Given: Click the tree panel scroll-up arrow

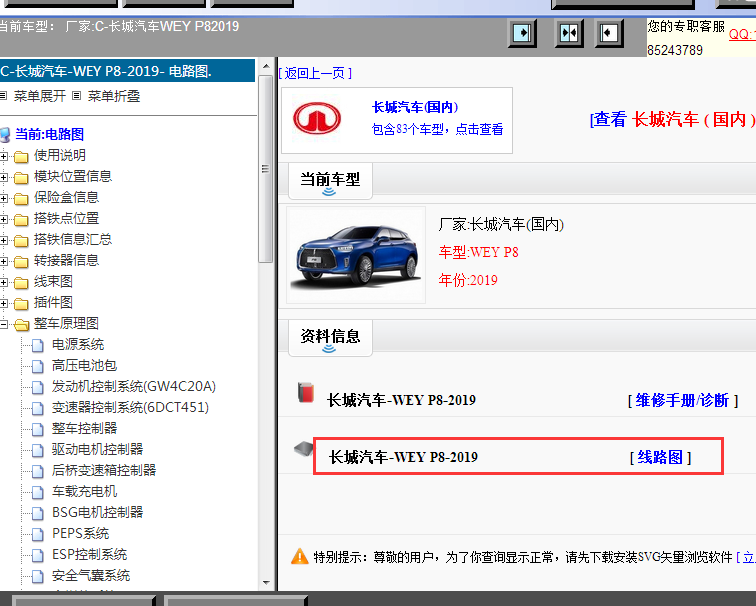Looking at the screenshot, I should tap(266, 66).
